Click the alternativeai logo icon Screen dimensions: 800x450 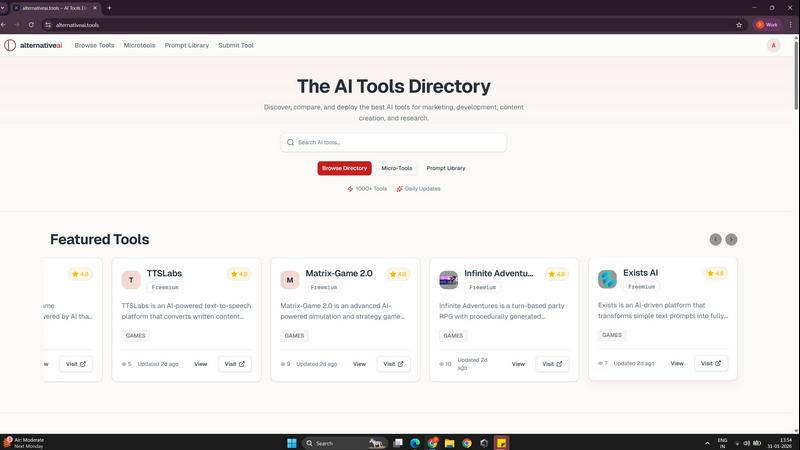[x=10, y=45]
